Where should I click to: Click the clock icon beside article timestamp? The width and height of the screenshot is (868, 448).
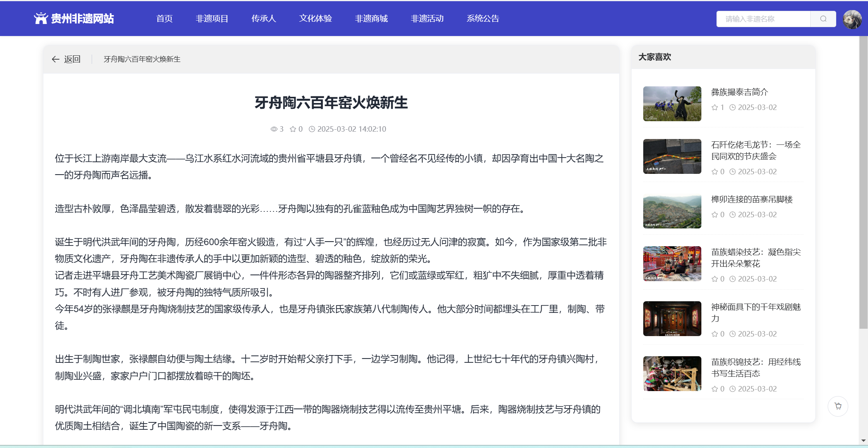point(312,129)
